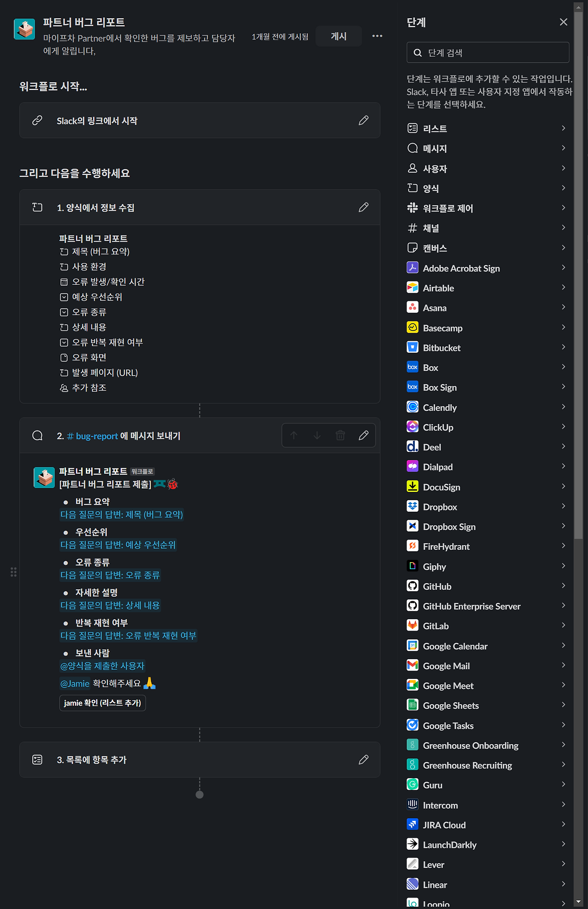Edit the Slack link start trigger
The height and width of the screenshot is (909, 588).
pyautogui.click(x=363, y=120)
